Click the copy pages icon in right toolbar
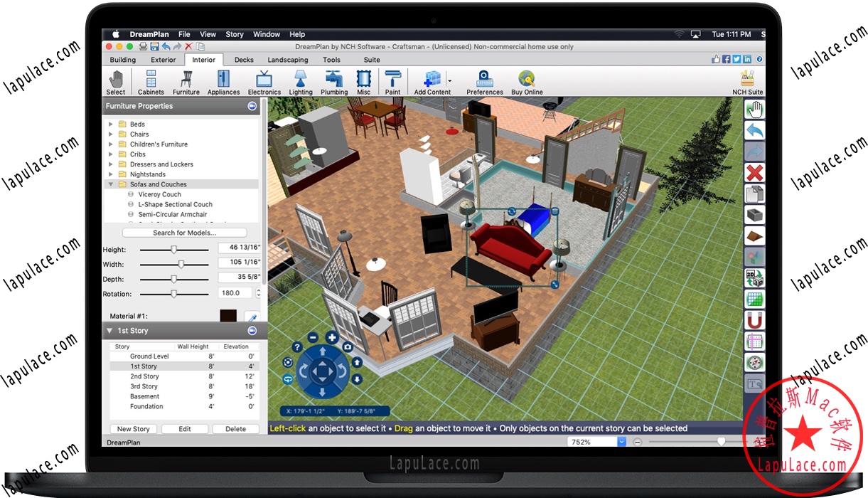Image resolution: width=868 pixels, height=498 pixels. [754, 194]
